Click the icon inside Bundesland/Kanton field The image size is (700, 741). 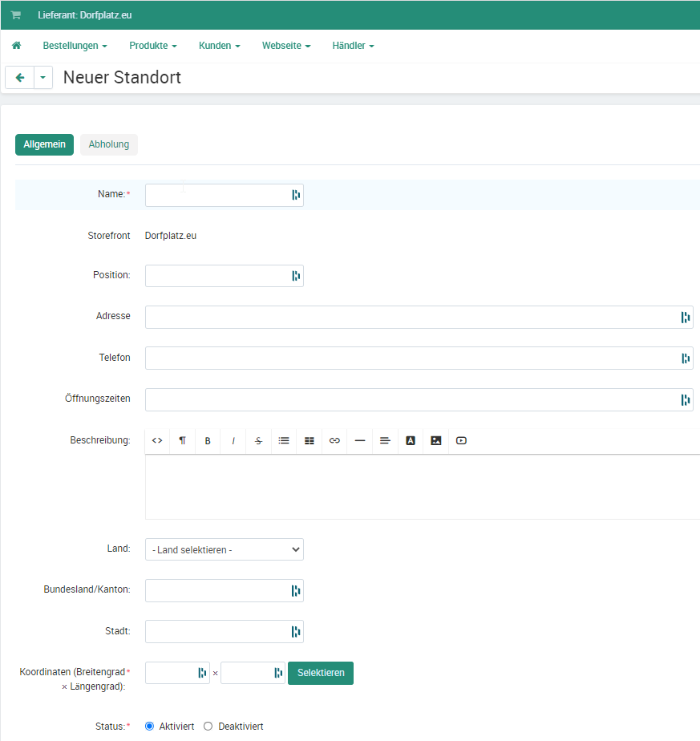pos(296,591)
